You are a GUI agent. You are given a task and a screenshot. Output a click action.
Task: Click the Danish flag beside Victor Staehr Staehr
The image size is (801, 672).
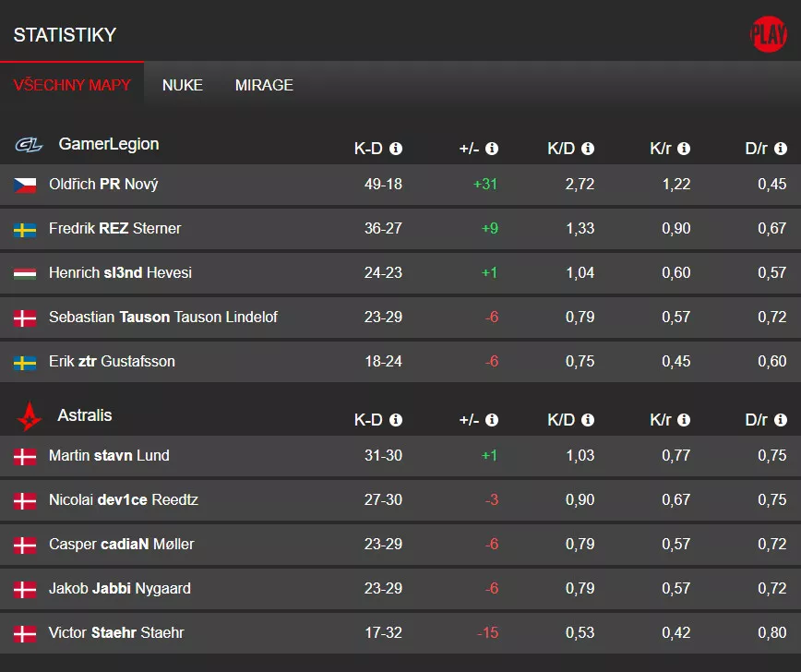pos(25,633)
